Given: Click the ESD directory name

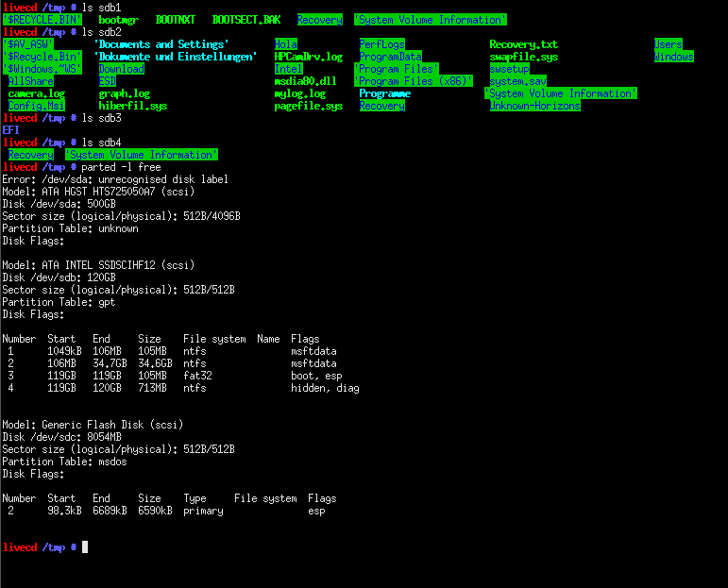Looking at the screenshot, I should coord(108,81).
